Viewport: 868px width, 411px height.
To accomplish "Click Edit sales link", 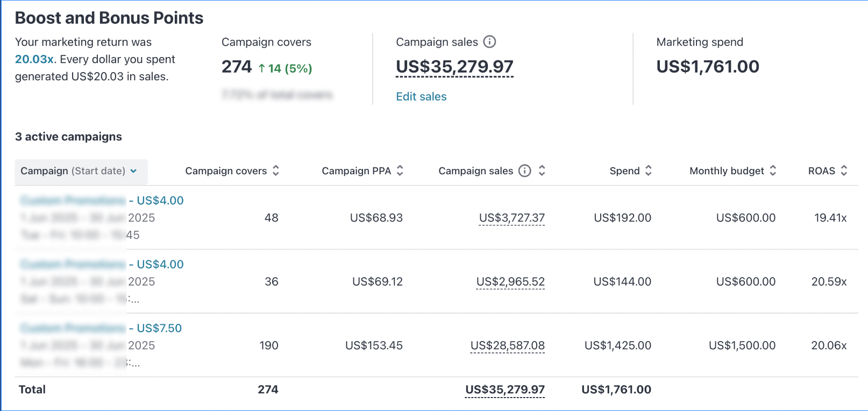I will click(x=421, y=96).
